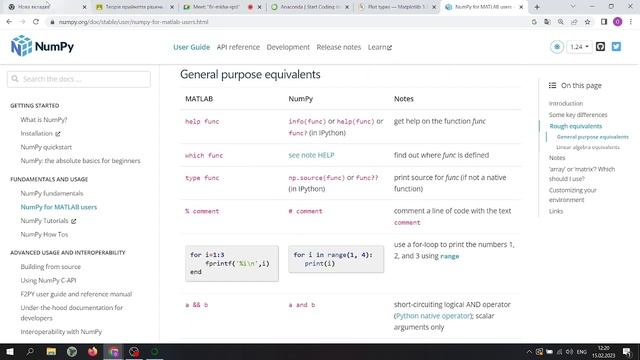
Task: Open the browser zoom magnifier icon
Action: point(561,22)
